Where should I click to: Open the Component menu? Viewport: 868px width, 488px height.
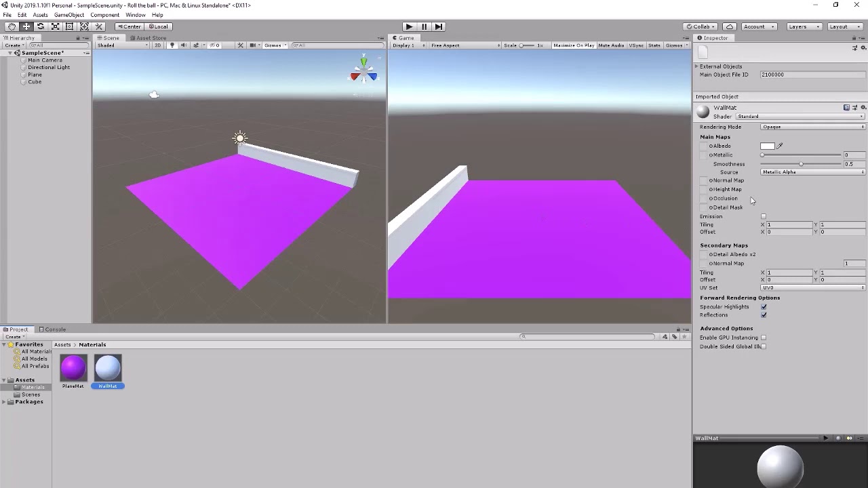point(104,15)
